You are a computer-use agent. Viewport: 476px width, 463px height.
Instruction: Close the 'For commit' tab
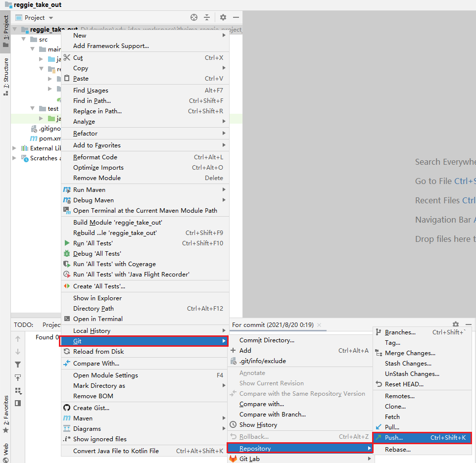pos(320,325)
